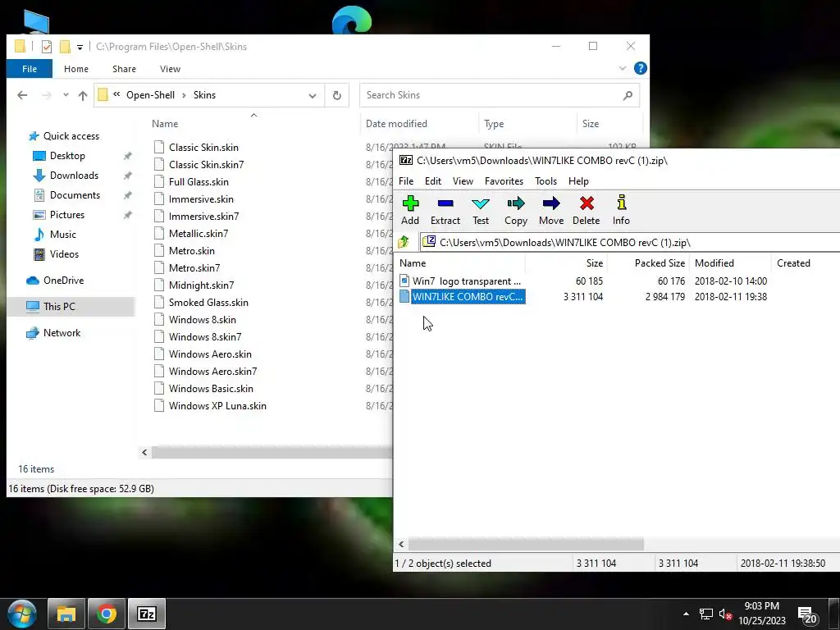This screenshot has width=840, height=630.
Task: Go up one level in Explorer
Action: click(x=83, y=95)
